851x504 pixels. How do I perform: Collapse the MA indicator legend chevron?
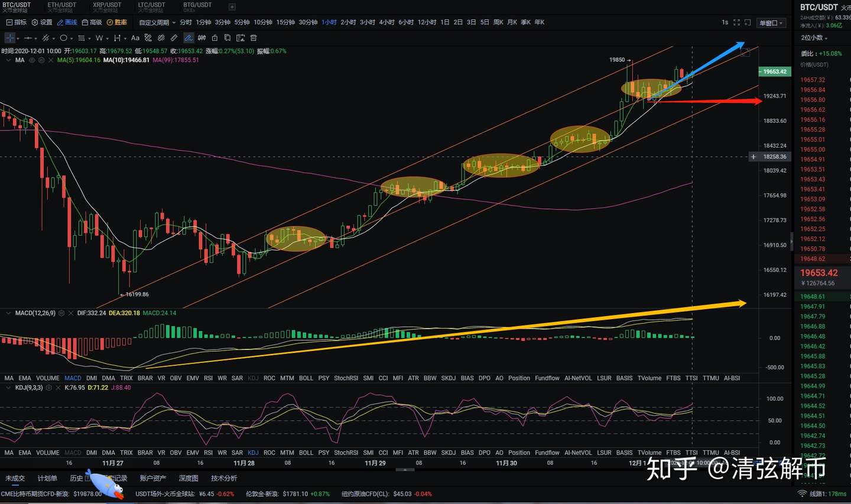pos(8,60)
